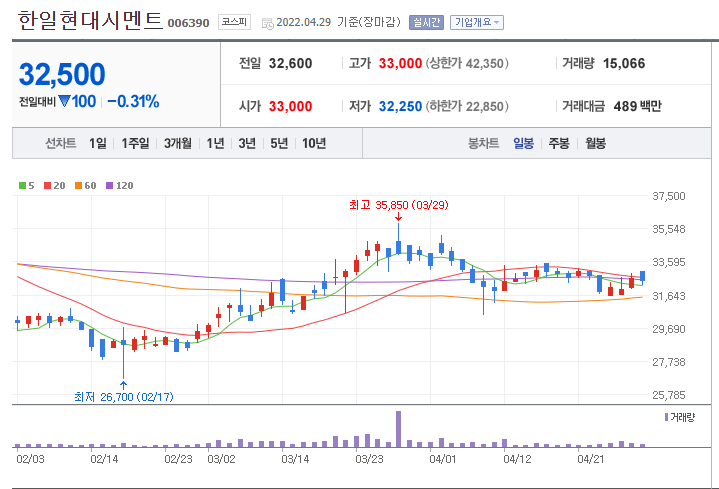
Task: Click the red 20-day moving average swatch
Action: (x=47, y=186)
